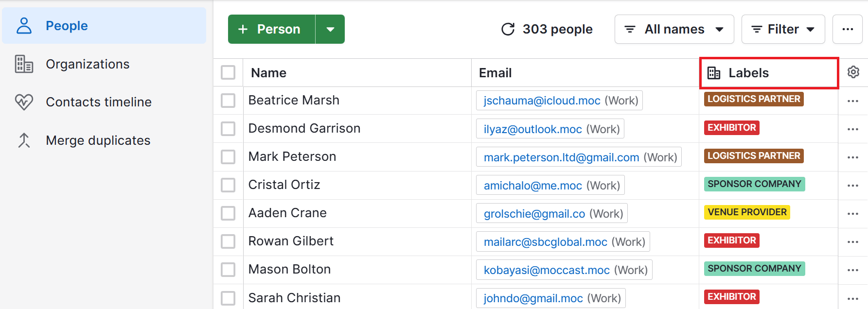
Task: Add a new Person
Action: pyautogui.click(x=271, y=29)
